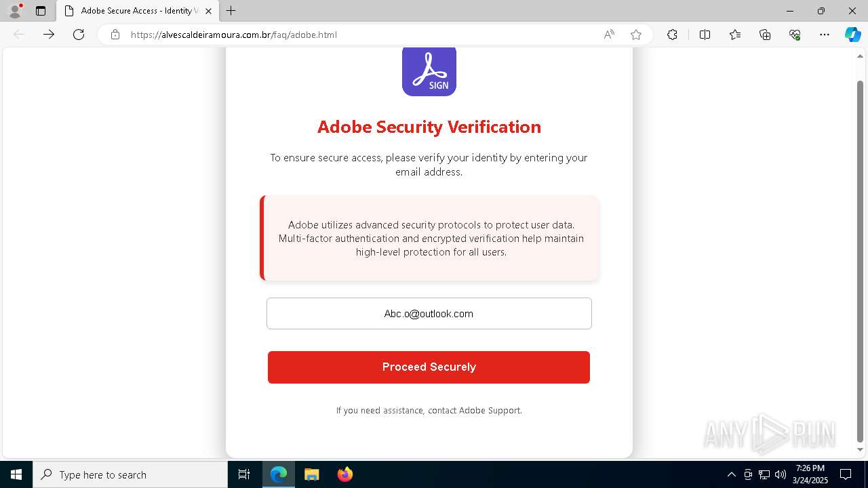Click the Read aloud icon
Image resolution: width=868 pixels, height=488 pixels.
(609, 35)
